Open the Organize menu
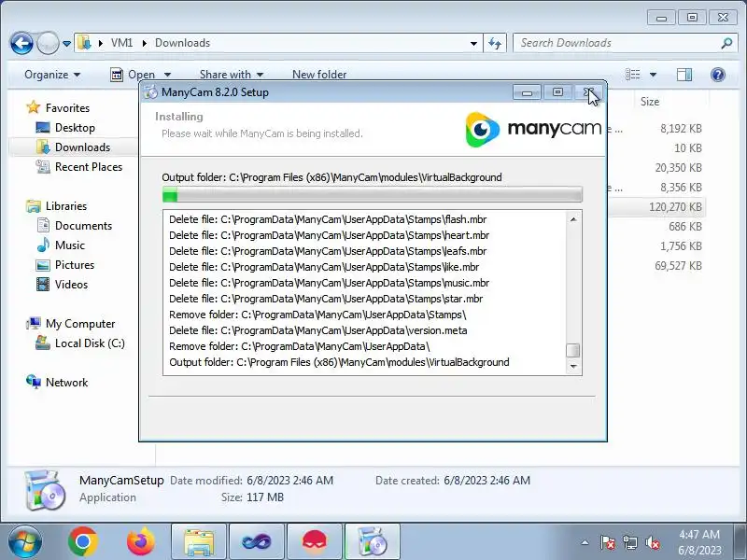747x560 pixels. click(x=52, y=75)
